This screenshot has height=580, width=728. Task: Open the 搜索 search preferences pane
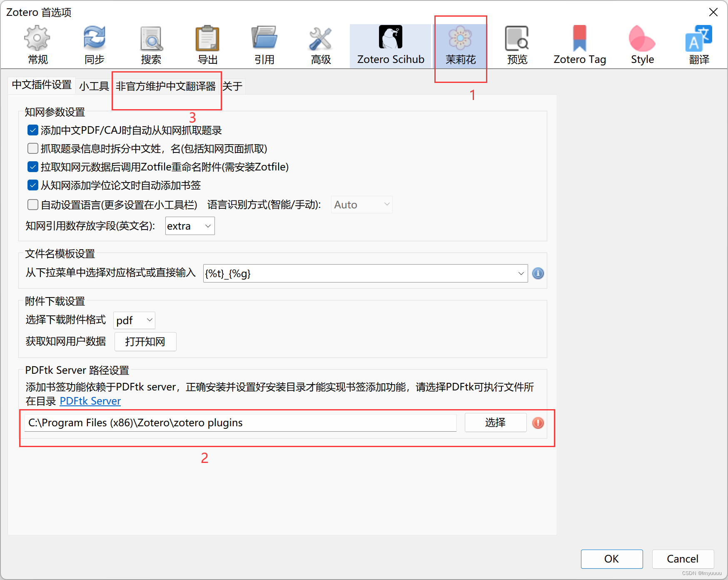151,45
